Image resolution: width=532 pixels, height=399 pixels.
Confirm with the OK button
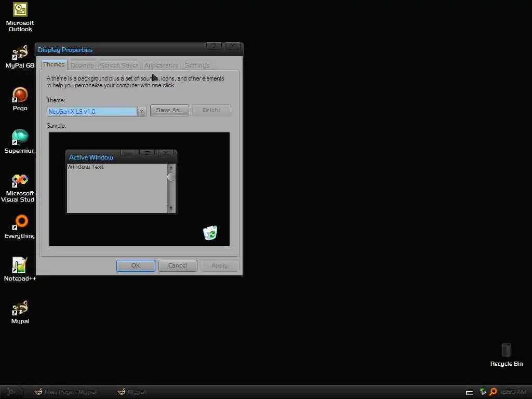point(136,265)
